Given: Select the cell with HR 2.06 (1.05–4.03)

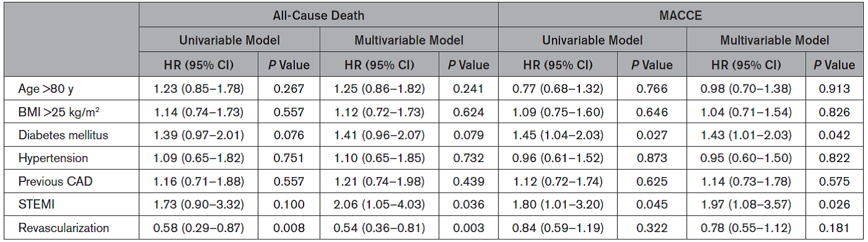Looking at the screenshot, I should coord(379,204).
